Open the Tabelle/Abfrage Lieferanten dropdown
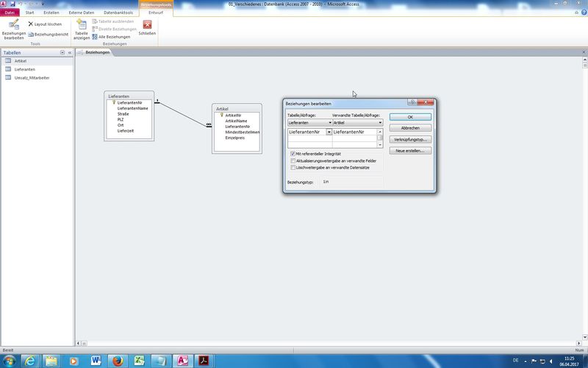 click(x=330, y=123)
